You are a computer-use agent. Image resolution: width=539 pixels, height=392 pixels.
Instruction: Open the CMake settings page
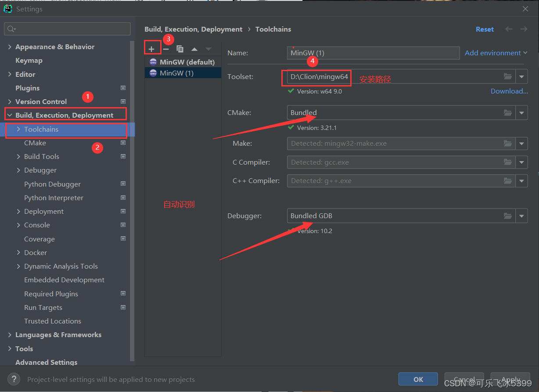(35, 143)
